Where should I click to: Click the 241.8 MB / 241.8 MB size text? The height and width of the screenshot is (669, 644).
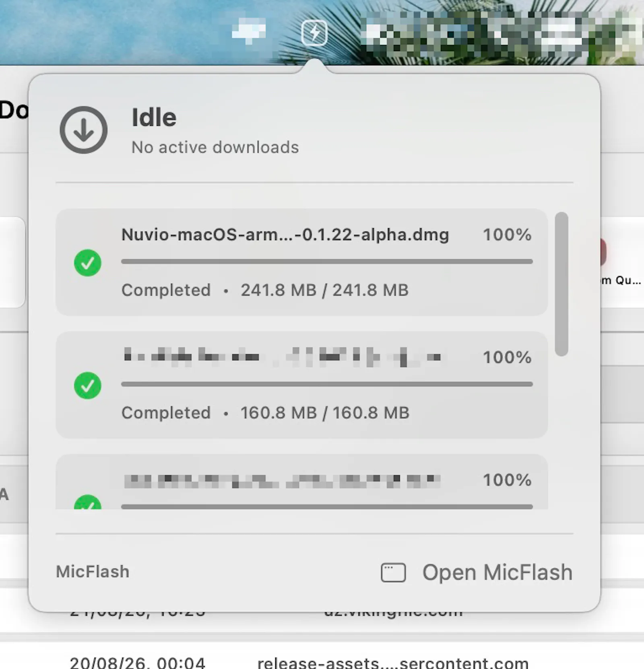(324, 290)
